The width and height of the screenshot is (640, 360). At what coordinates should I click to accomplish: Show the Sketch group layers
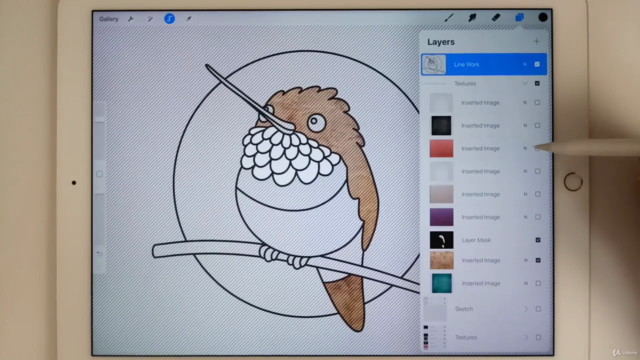point(538,309)
